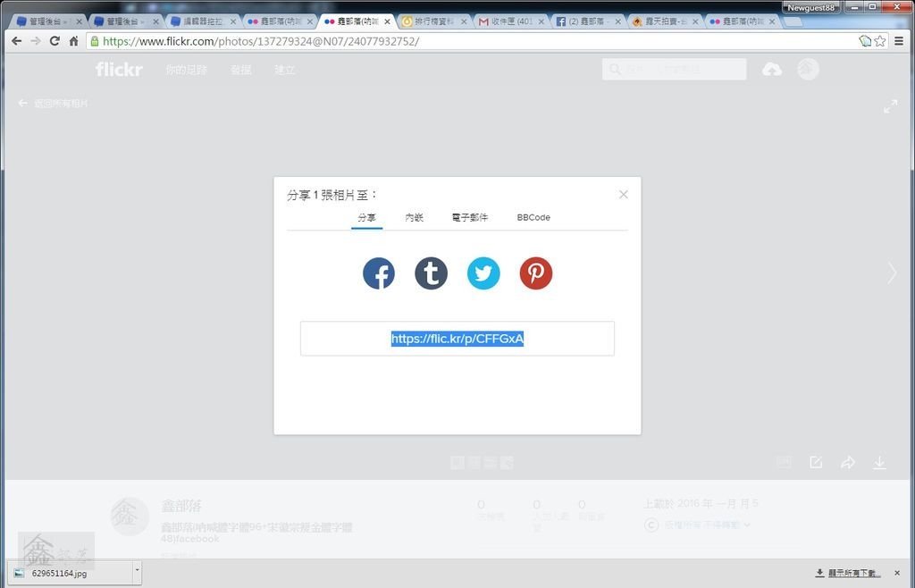This screenshot has height=588, width=915.
Task: Click the flickr.com address bar
Action: [x=473, y=41]
